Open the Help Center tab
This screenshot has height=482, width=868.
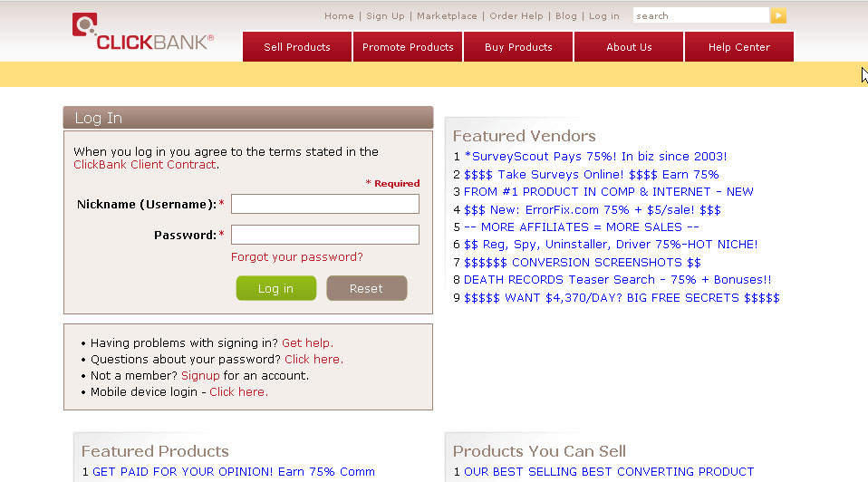click(x=739, y=47)
